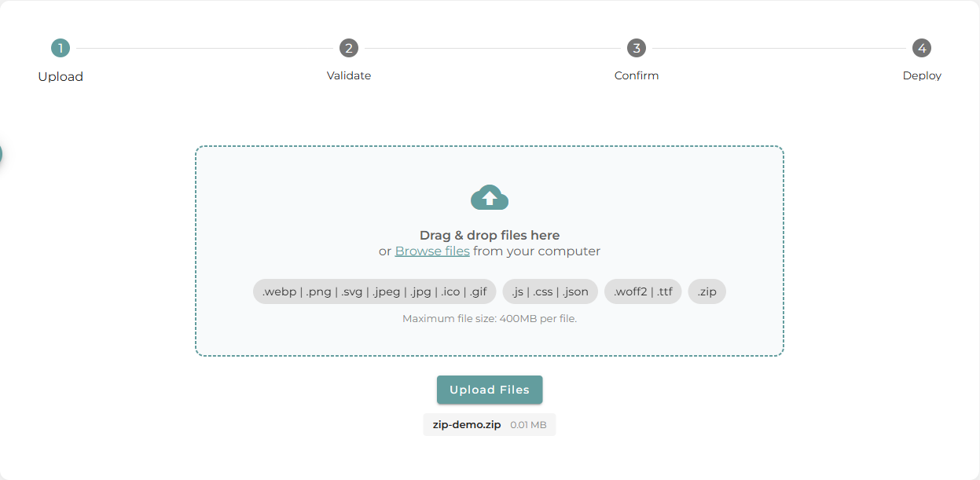
Task: Click the cloud upload icon
Action: click(x=490, y=197)
